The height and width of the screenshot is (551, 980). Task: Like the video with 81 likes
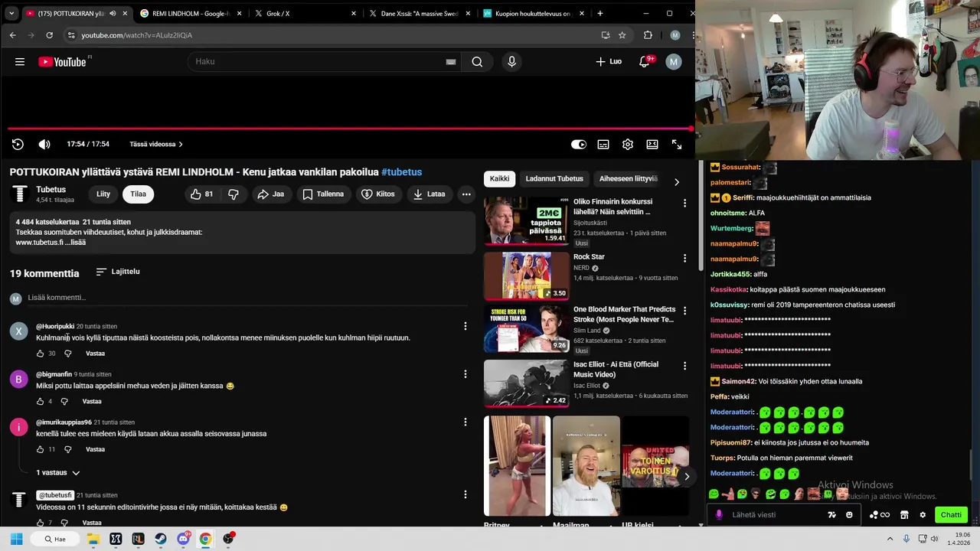point(202,194)
